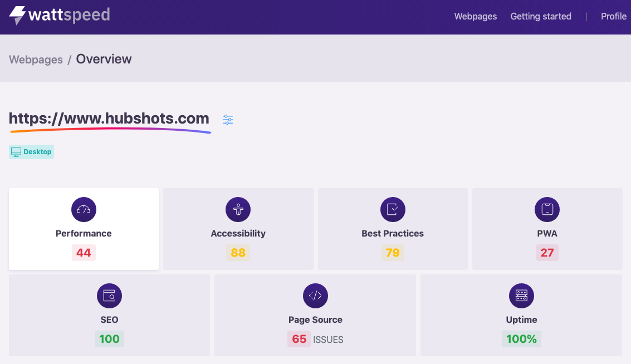Open the Profile menu
631x364 pixels.
(613, 16)
